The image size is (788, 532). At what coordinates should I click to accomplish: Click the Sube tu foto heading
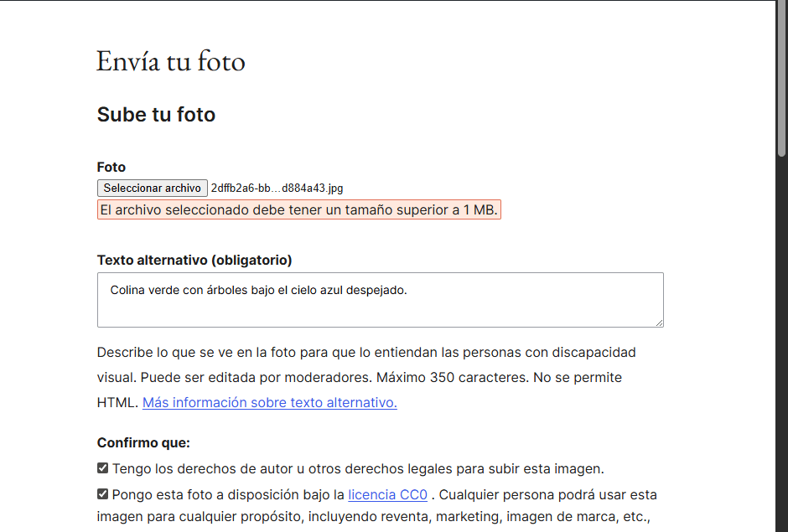156,115
